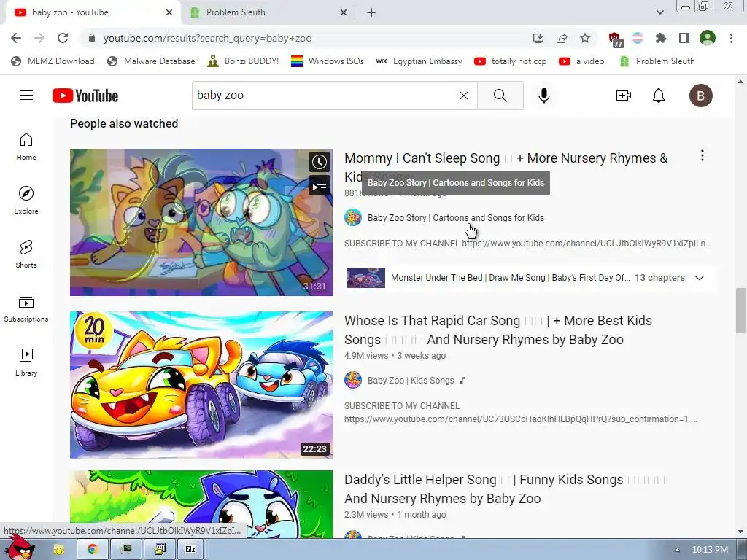The height and width of the screenshot is (560, 747).
Task: Select the baby zoo - YouTube tab
Action: [93, 12]
